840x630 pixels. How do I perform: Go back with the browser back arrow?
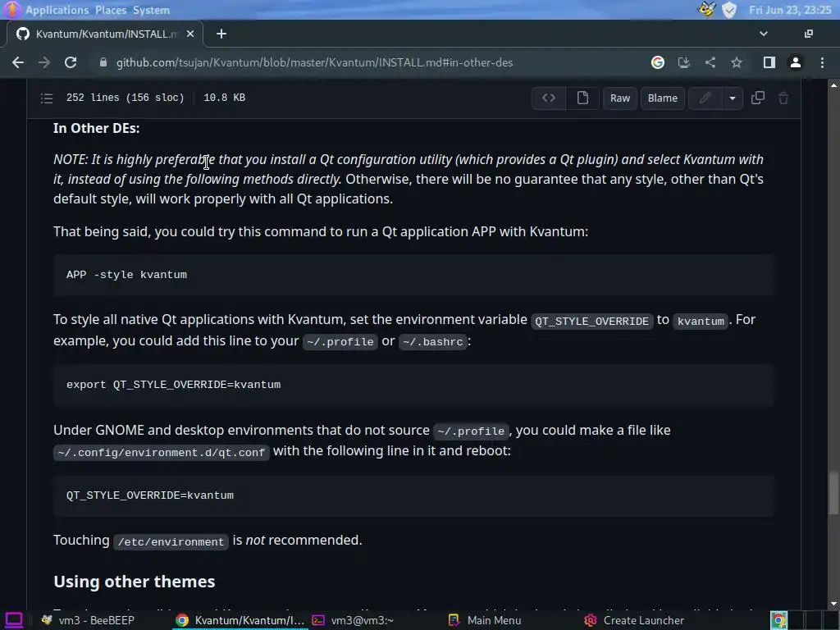18,62
